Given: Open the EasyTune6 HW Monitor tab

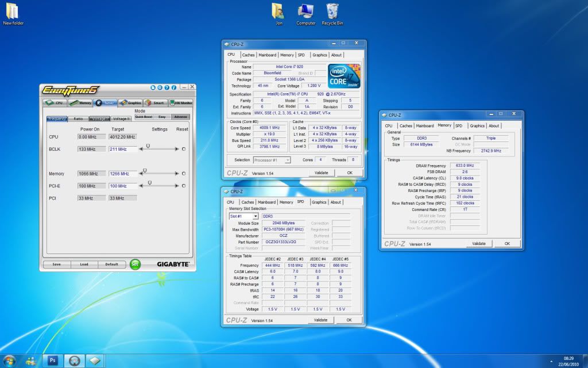Looking at the screenshot, I should point(181,102).
